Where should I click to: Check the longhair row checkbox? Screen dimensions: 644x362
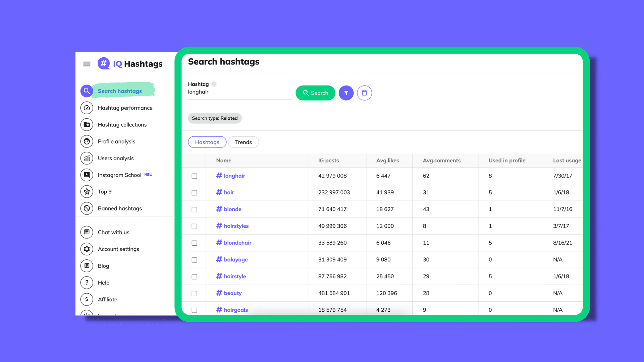194,176
